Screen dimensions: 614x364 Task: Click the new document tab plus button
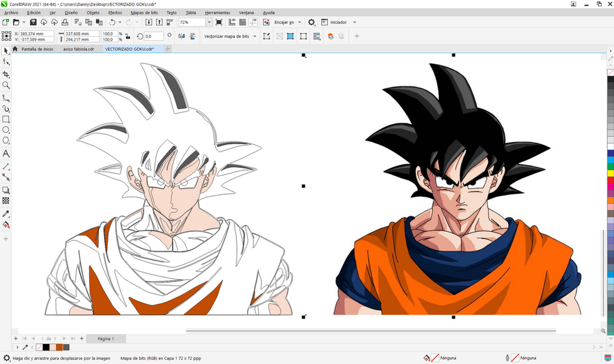click(x=167, y=49)
